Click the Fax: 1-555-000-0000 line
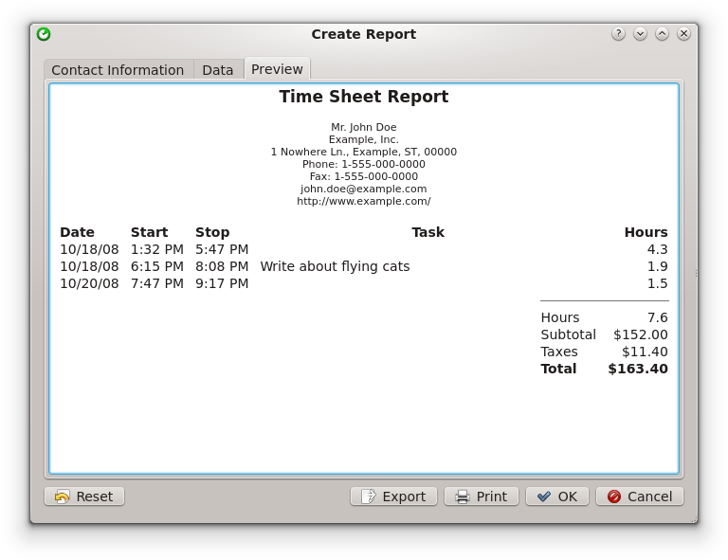Viewport: 728px width, 560px height. (x=364, y=176)
